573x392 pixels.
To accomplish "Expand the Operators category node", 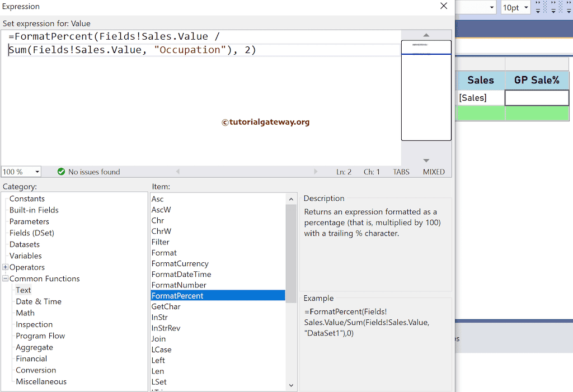I will pyautogui.click(x=6, y=267).
